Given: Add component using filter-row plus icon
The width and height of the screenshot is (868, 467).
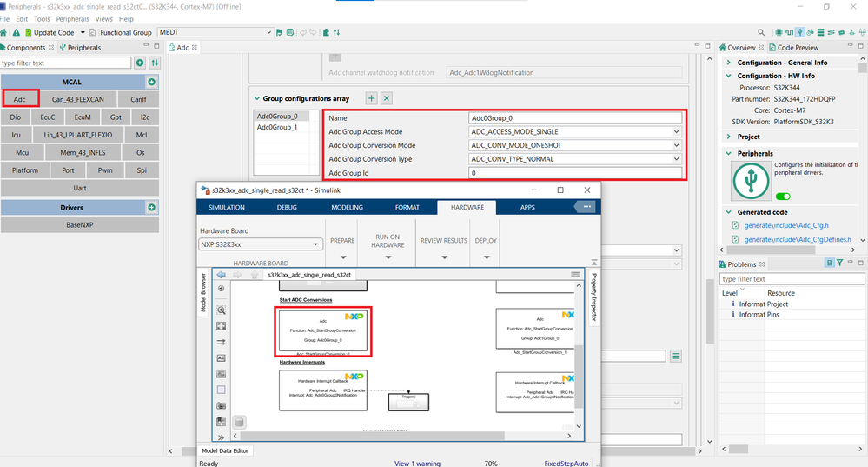Looking at the screenshot, I should pyautogui.click(x=140, y=63).
